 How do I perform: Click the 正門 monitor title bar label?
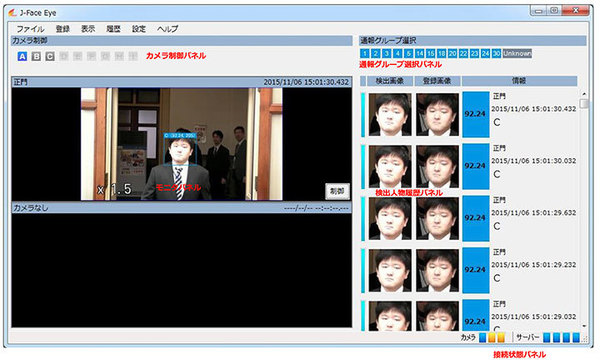[20, 82]
